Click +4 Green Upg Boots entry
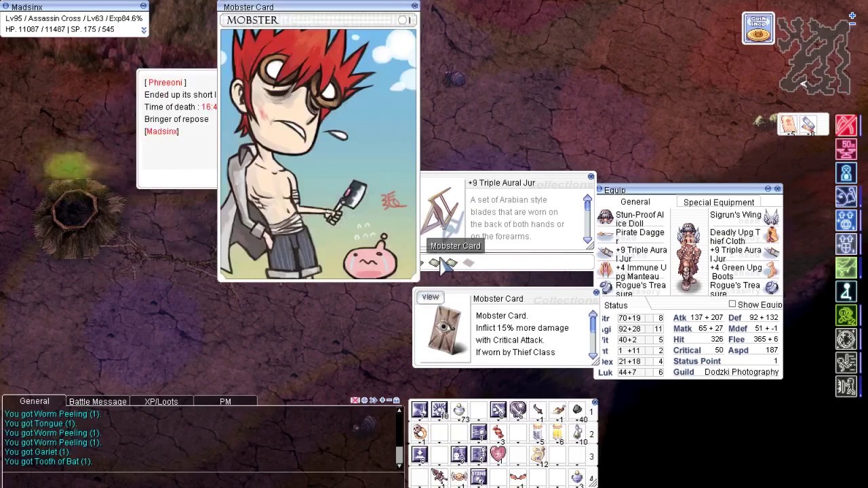868x488 pixels. (736, 272)
